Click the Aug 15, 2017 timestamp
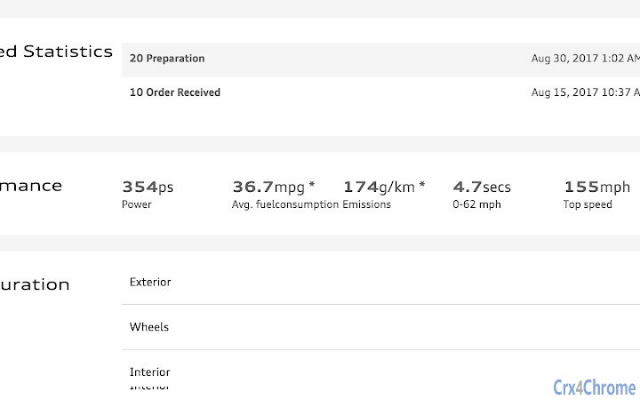Viewport: 640px width, 400px height. [585, 93]
